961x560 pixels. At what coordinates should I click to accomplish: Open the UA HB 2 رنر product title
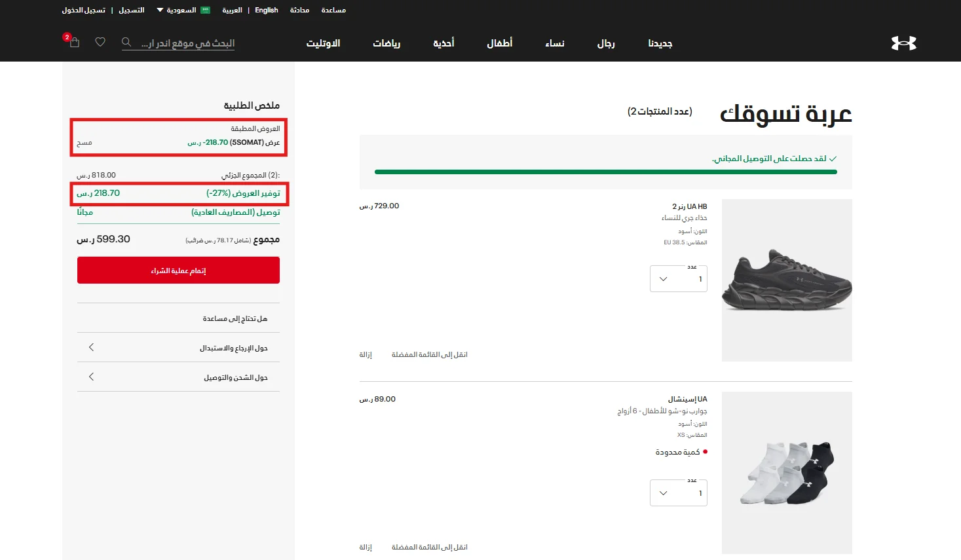pos(690,206)
